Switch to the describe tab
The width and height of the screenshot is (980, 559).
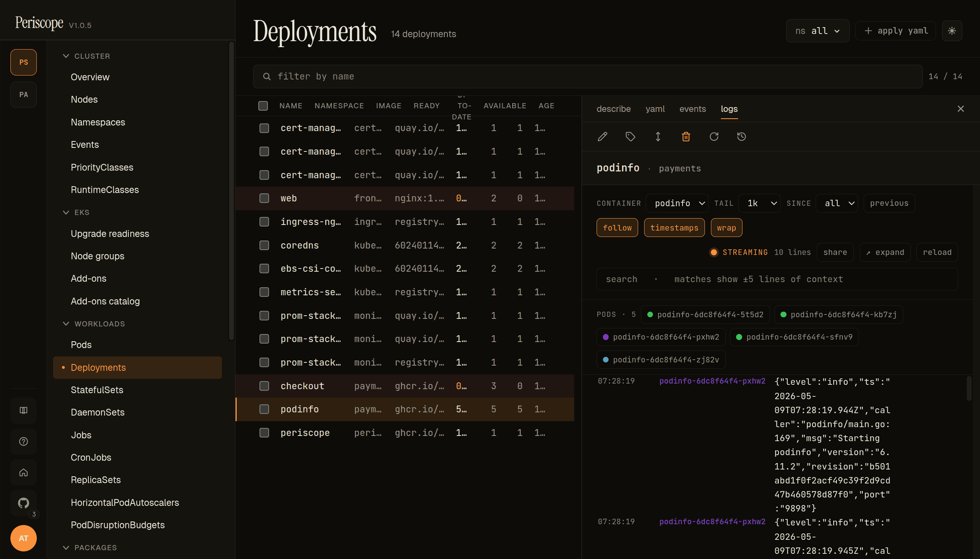pos(613,109)
